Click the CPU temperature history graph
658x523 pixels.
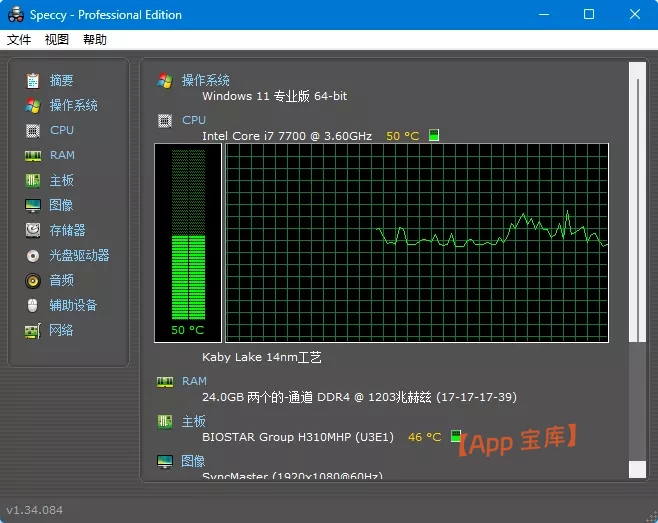pos(417,243)
